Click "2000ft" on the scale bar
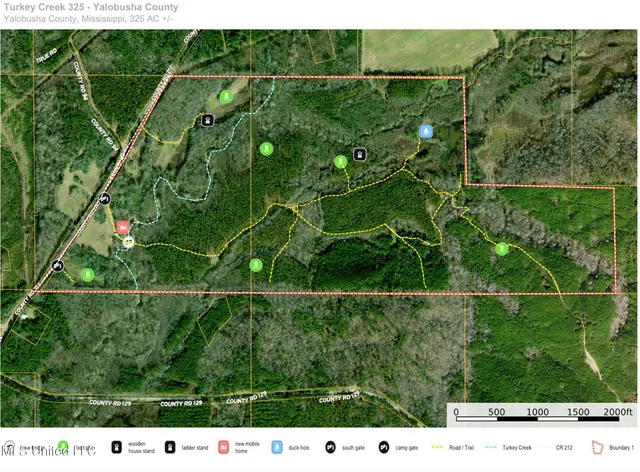 pyautogui.click(x=617, y=412)
